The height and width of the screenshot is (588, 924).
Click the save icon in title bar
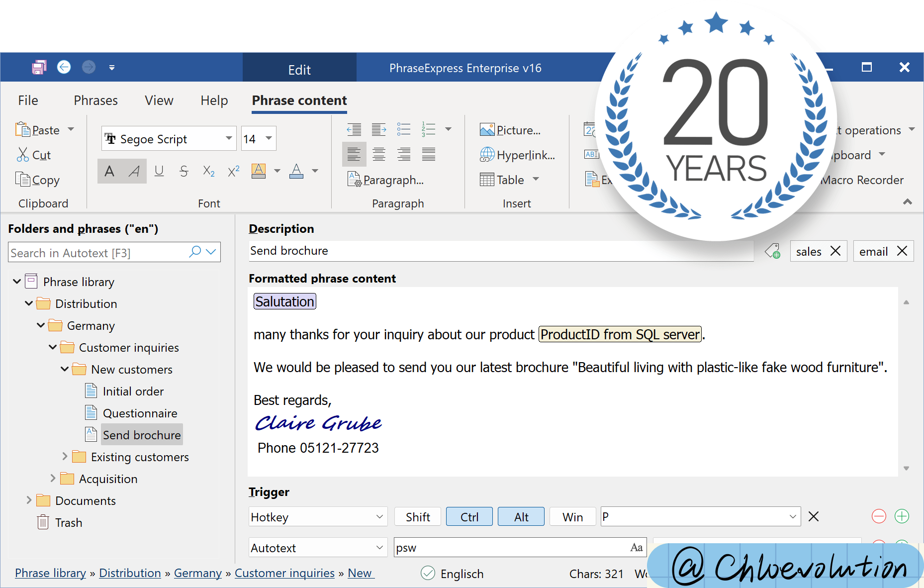(39, 67)
